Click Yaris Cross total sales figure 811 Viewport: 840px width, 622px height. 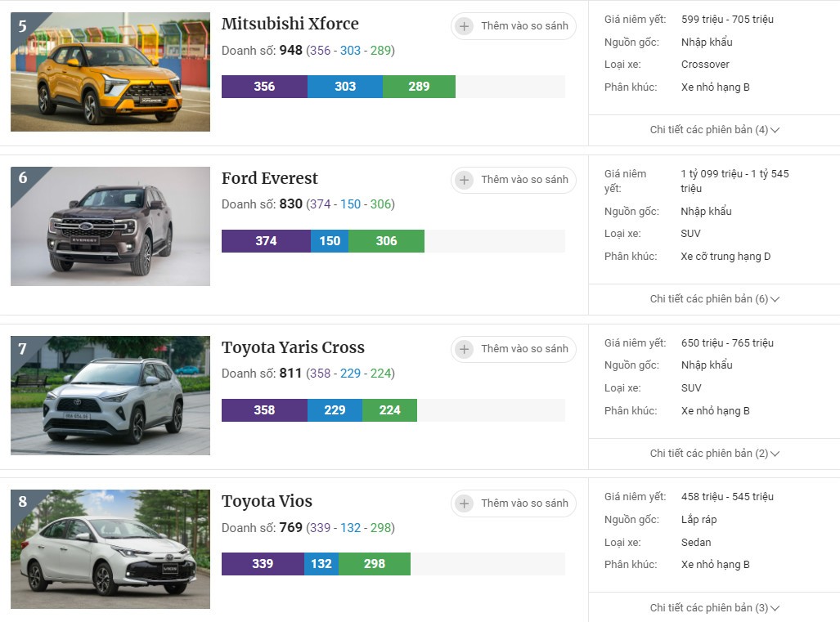pyautogui.click(x=290, y=373)
